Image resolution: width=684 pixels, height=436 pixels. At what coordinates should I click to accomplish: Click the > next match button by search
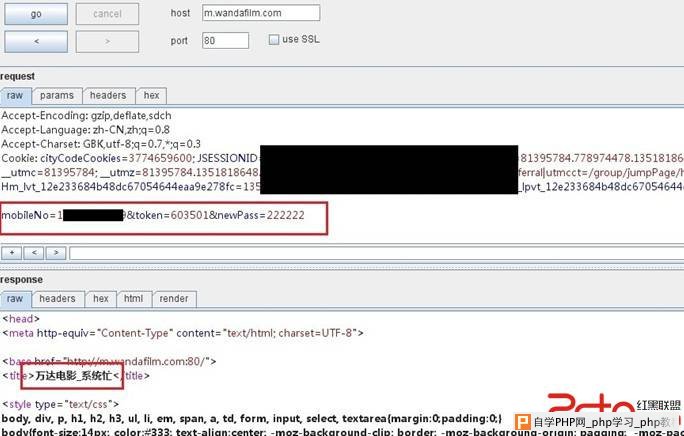pos(56,253)
